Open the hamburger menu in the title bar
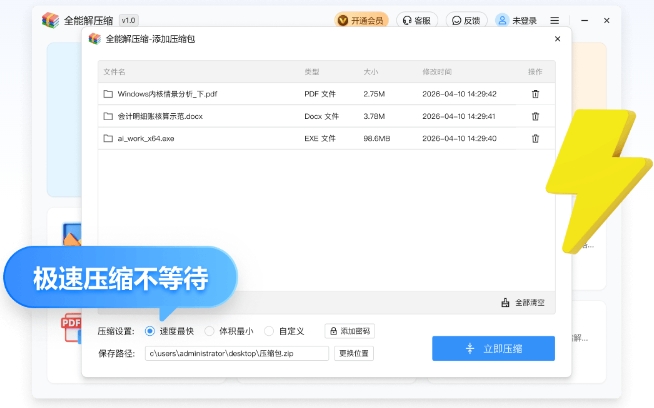The height and width of the screenshot is (408, 654). 554,20
